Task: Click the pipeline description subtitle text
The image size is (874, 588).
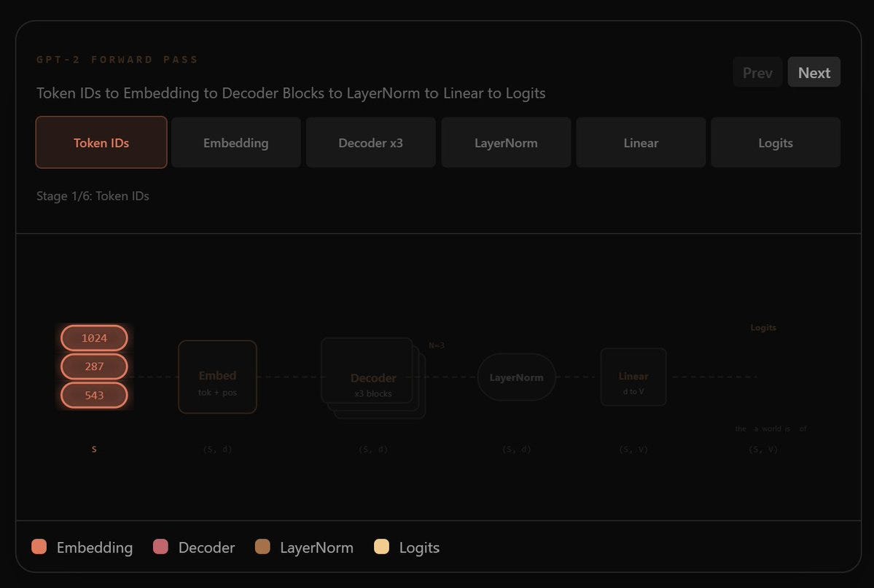Action: [x=291, y=93]
